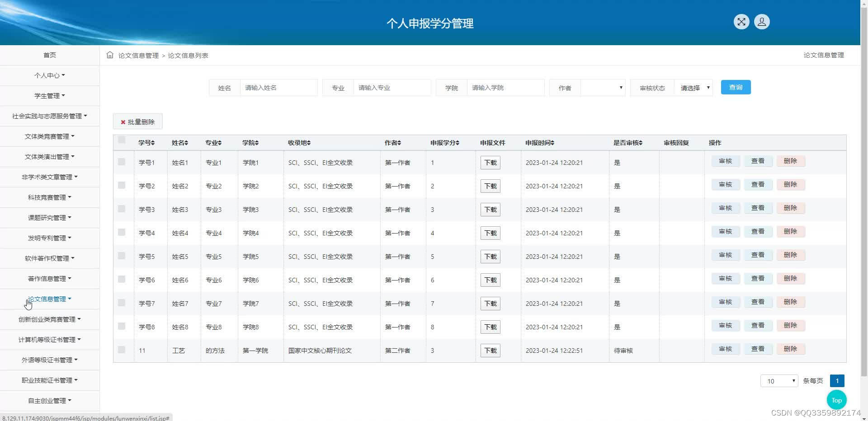Click 查看 button for row 学号7
Image resolution: width=868 pixels, height=421 pixels.
[758, 302]
